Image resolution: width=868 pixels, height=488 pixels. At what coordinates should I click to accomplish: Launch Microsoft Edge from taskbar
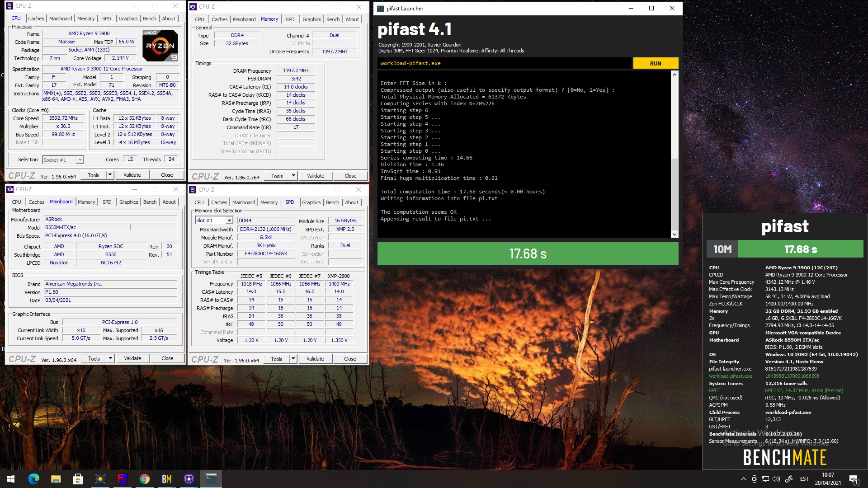(x=33, y=479)
